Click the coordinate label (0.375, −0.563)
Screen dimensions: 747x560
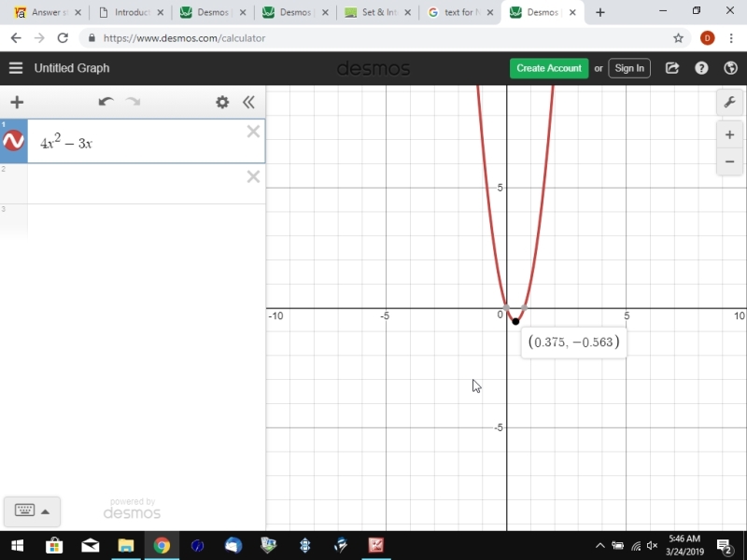(x=573, y=342)
